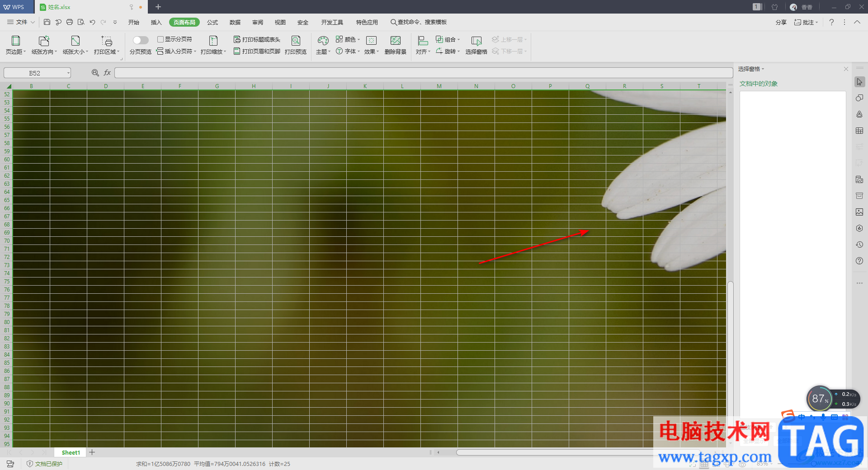Switch to the 插入 tab
The height and width of the screenshot is (470, 868).
point(156,22)
